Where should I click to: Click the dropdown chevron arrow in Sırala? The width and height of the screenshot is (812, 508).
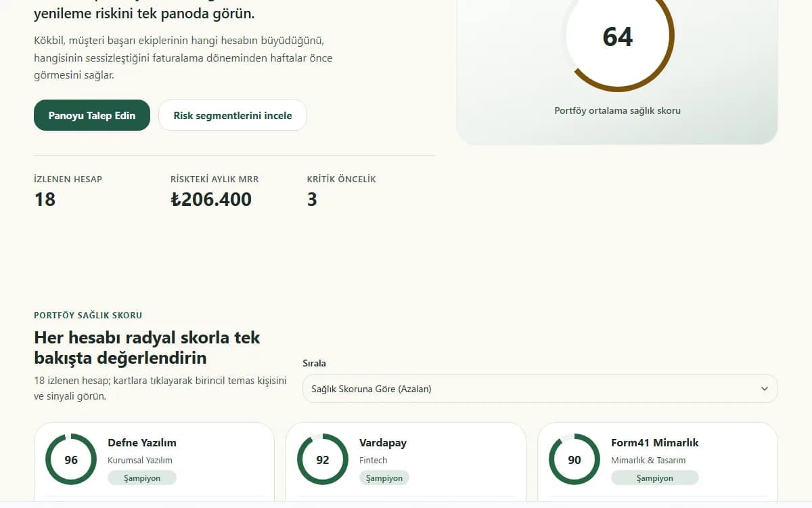(765, 389)
